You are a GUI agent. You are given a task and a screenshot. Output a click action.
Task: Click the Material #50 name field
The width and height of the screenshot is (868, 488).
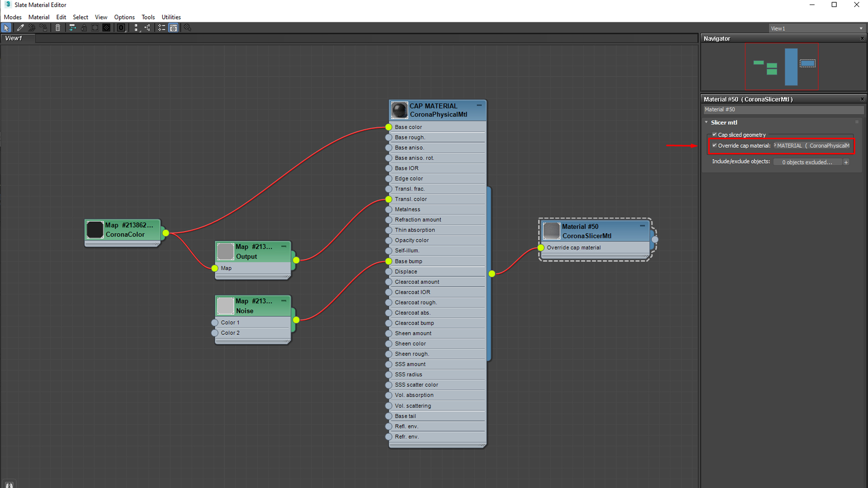(783, 109)
